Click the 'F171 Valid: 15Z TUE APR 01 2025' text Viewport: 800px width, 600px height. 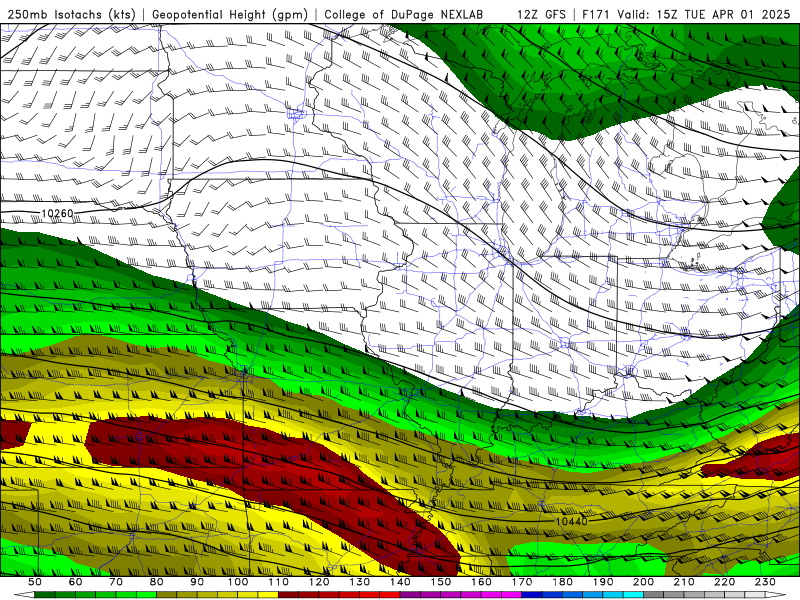[686, 14]
